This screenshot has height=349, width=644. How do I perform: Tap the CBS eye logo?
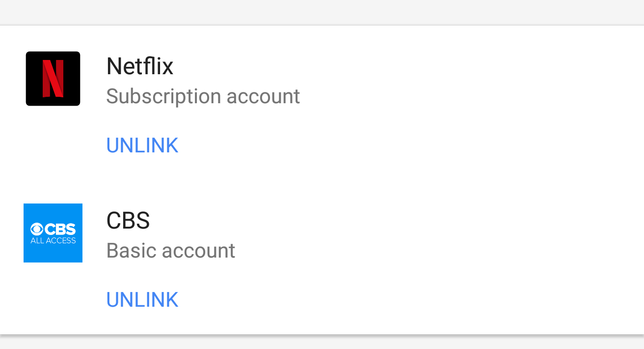point(37,229)
